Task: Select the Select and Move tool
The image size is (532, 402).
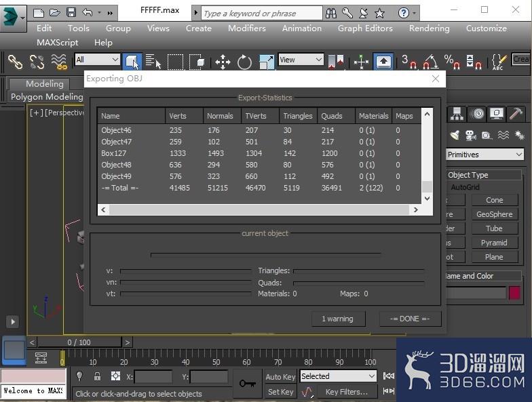Action: 223,62
